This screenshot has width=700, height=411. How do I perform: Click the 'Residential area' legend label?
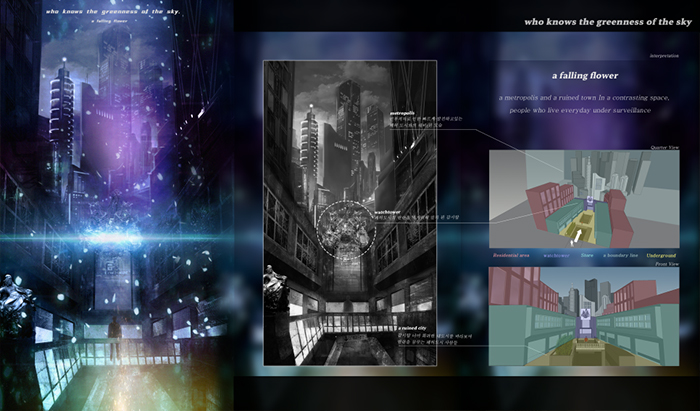tap(513, 255)
